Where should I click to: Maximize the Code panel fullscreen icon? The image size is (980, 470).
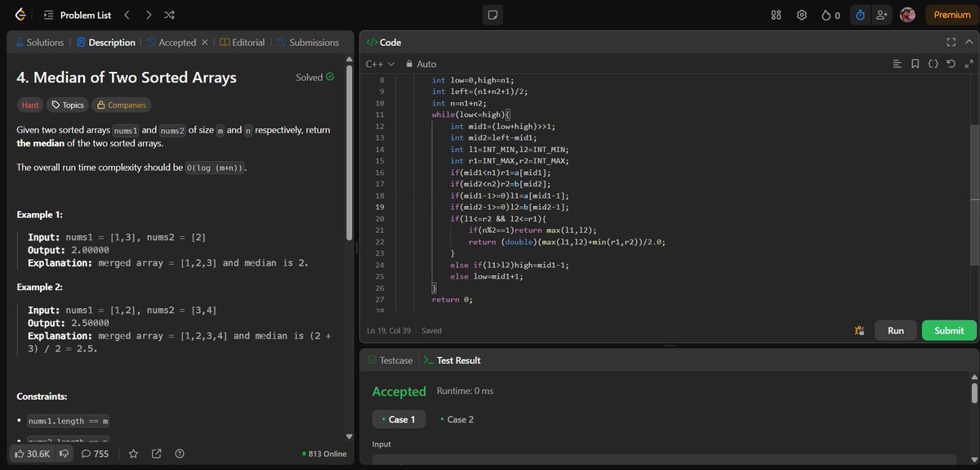pyautogui.click(x=950, y=43)
